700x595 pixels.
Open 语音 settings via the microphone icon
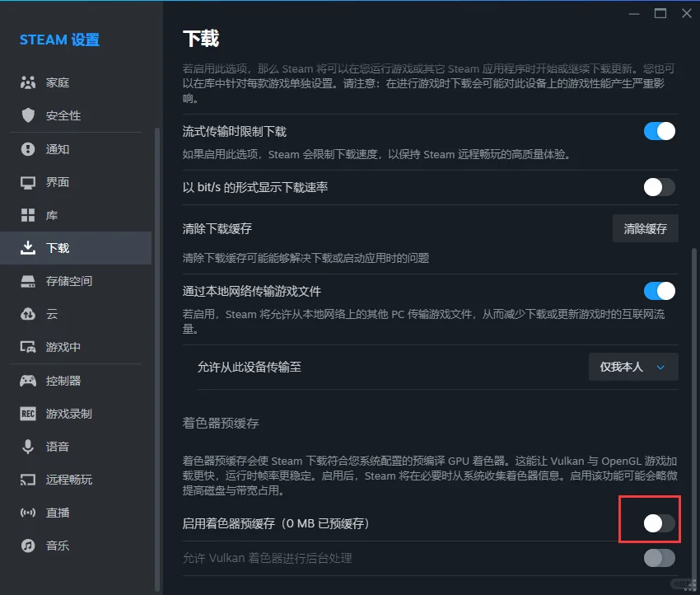pyautogui.click(x=29, y=447)
